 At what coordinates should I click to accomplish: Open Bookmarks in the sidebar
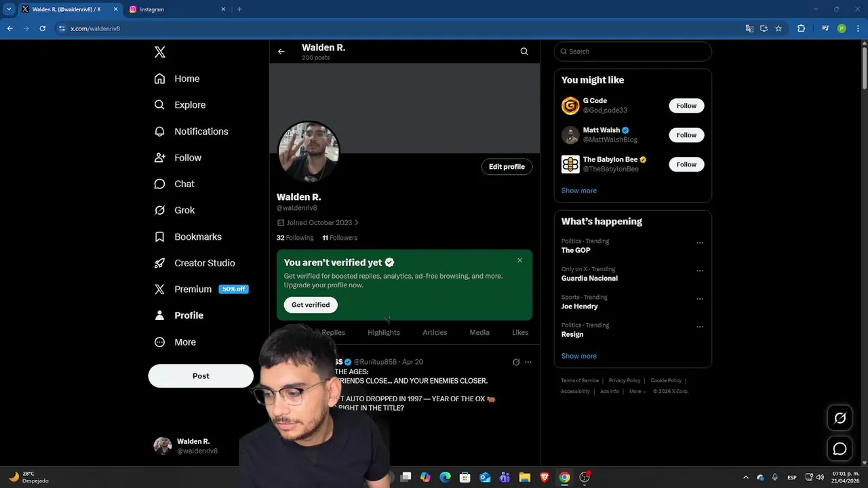pos(188,237)
